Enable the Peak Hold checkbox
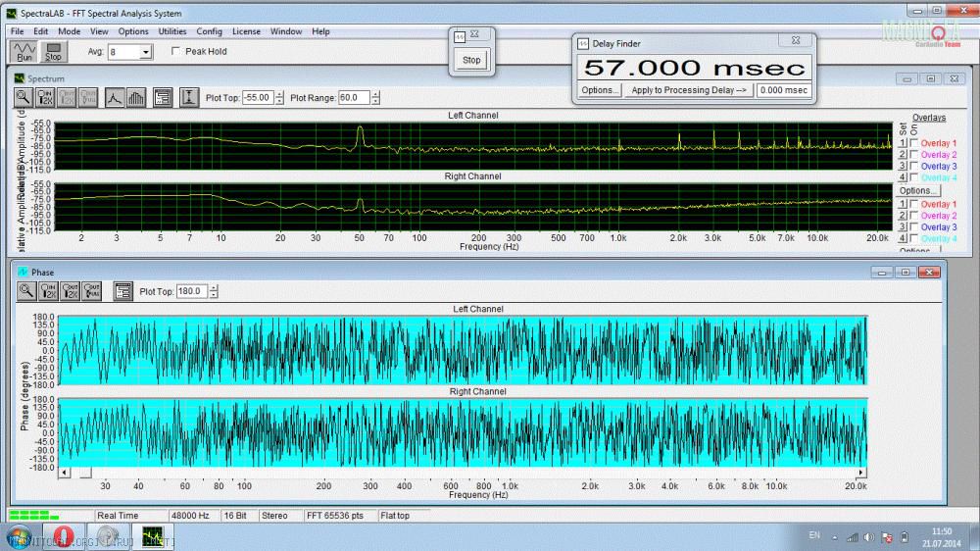Screen dimensions: 980x551 (176, 51)
